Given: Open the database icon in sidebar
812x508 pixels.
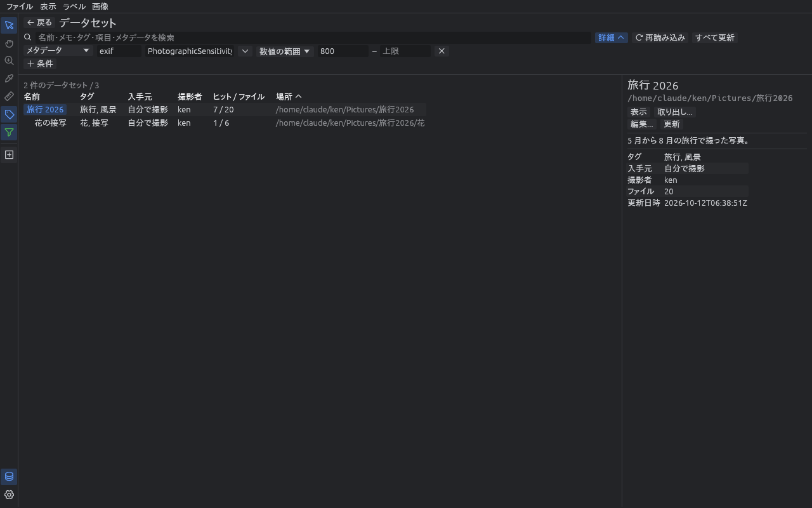Looking at the screenshot, I should [9, 476].
